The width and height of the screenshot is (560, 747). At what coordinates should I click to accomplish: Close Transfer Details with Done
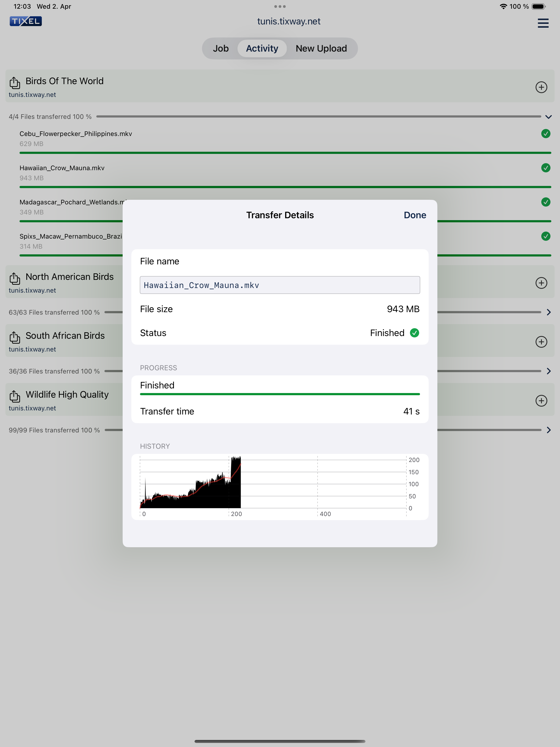point(415,215)
